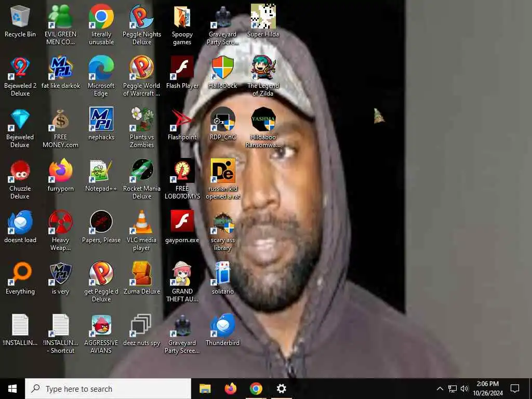Open the Recycle Bin icon
Viewport: 532px width, 399px height.
point(20,17)
